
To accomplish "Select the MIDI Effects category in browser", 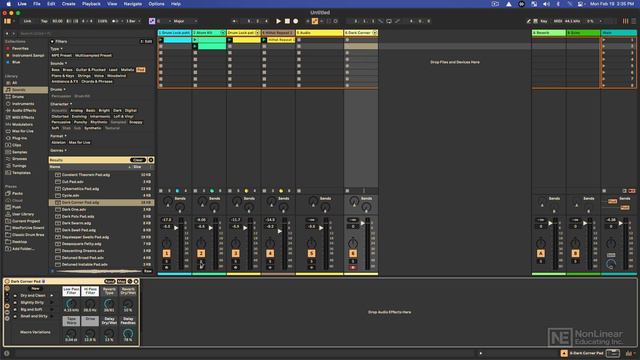I will 23,118.
